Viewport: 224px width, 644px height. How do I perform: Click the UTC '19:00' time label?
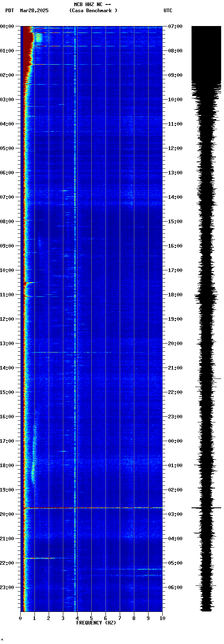[175, 319]
